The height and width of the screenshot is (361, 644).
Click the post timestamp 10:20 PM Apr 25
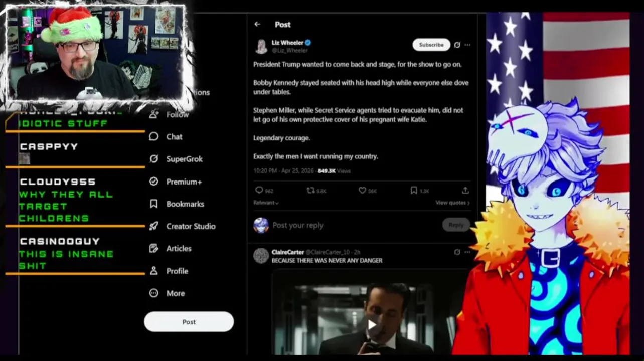(283, 171)
